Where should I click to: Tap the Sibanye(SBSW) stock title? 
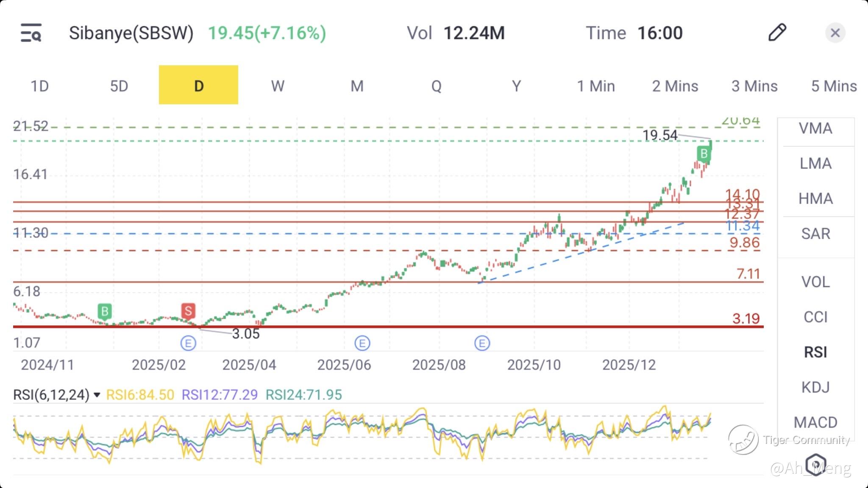pos(131,33)
